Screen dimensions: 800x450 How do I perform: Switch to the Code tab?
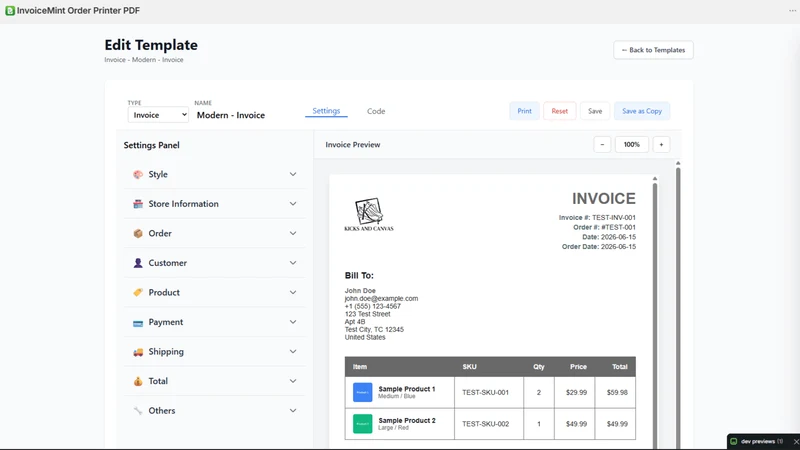pos(376,111)
